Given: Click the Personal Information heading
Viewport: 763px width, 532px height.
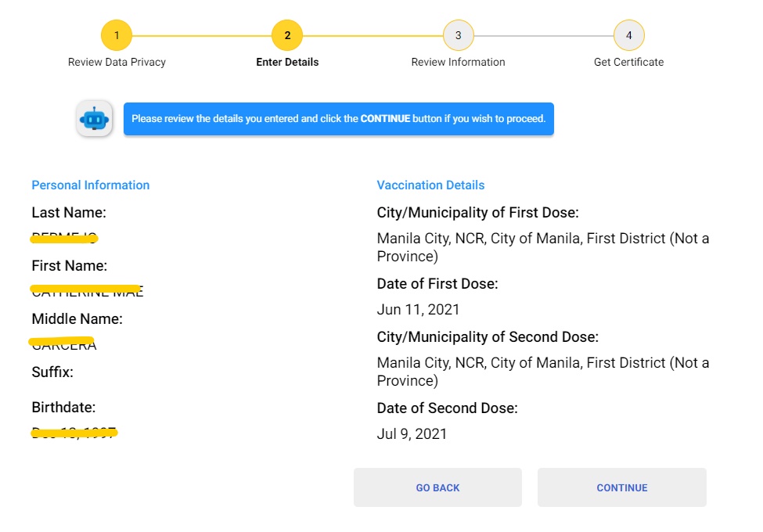Looking at the screenshot, I should [90, 185].
